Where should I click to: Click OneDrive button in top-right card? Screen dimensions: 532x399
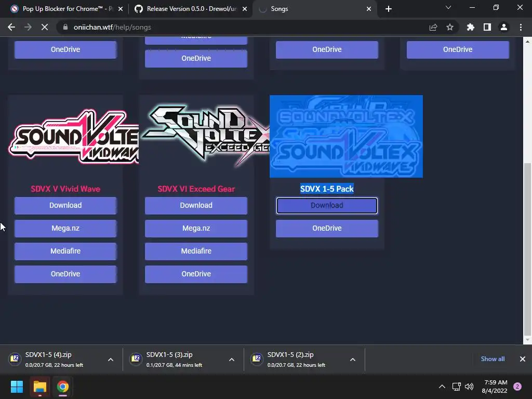coord(458,49)
